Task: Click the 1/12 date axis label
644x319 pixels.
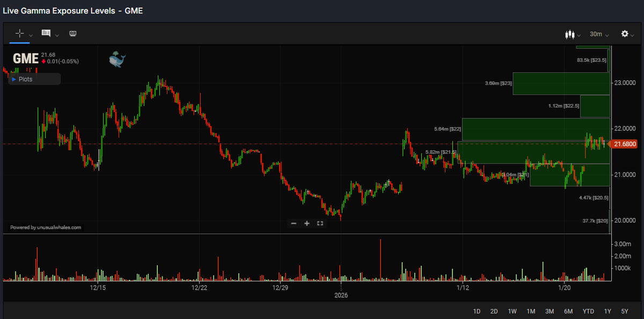Action: pos(463,288)
